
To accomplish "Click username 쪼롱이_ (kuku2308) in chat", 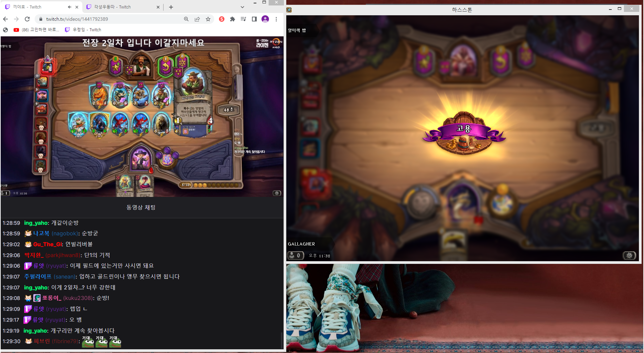I will click(x=68, y=298).
